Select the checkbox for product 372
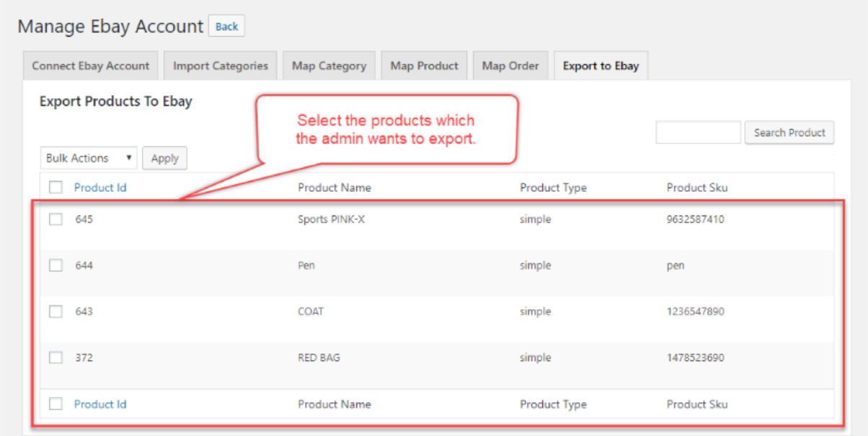This screenshot has width=868, height=436. coord(56,357)
